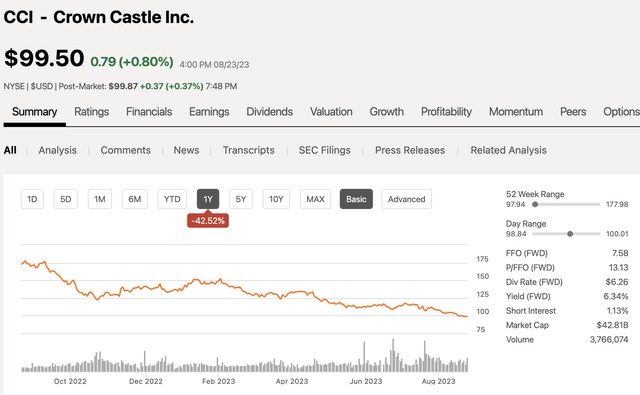Go to the Dividends tab
640x395 pixels.
269,112
